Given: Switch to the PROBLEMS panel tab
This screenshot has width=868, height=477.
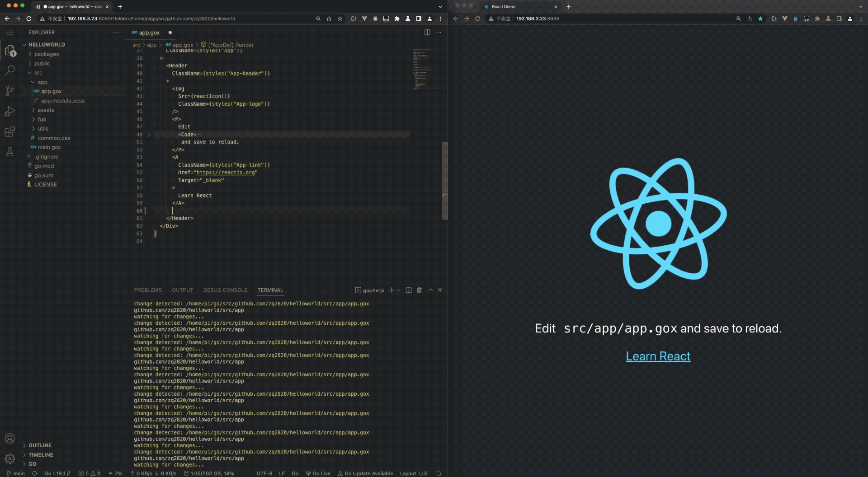Looking at the screenshot, I should click(x=148, y=290).
